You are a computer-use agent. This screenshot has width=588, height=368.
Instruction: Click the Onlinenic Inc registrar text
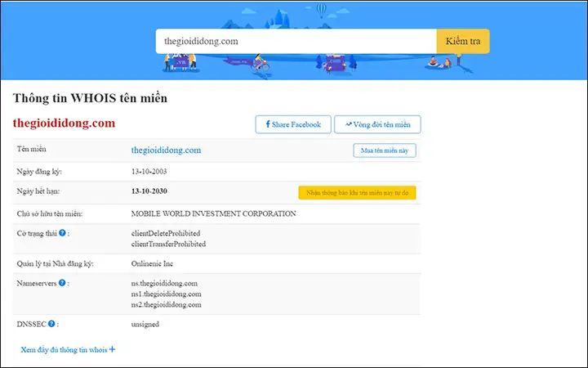tap(152, 263)
